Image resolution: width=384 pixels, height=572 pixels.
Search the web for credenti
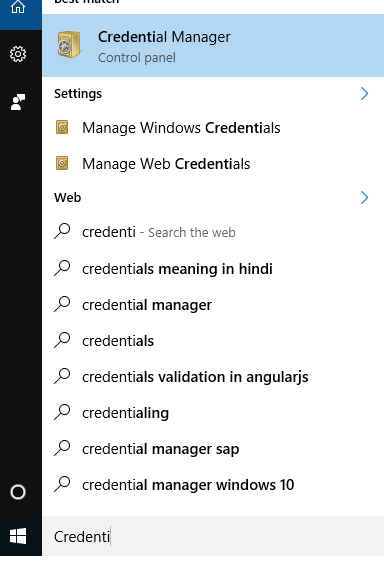[x=213, y=232]
